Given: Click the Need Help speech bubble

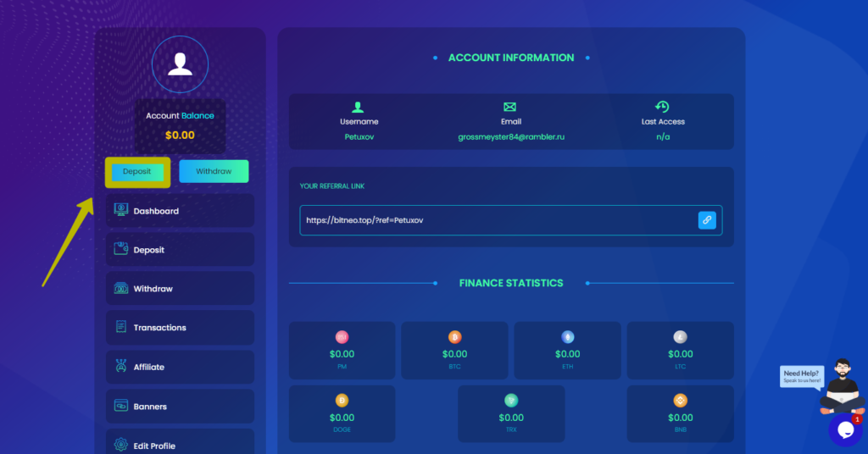Looking at the screenshot, I should pyautogui.click(x=802, y=377).
